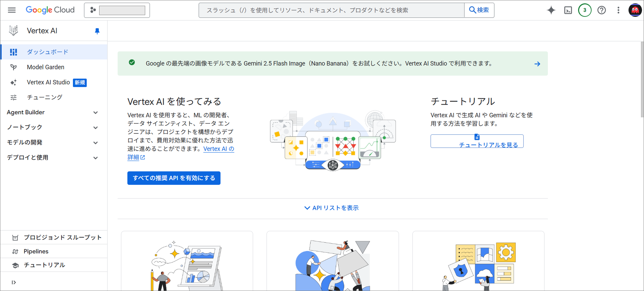The height and width of the screenshot is (291, 644).
Task: Click the green check icon in banner
Action: 132,62
